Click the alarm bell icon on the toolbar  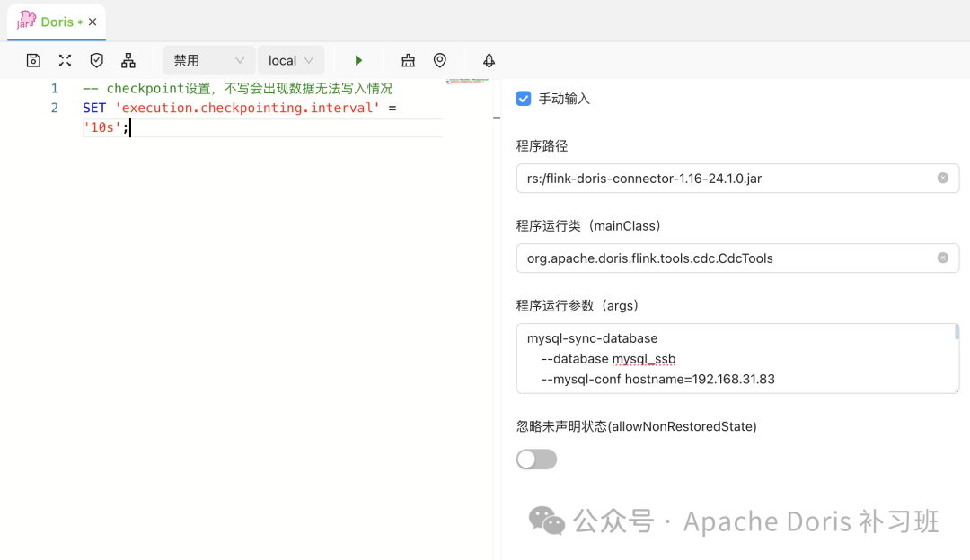pyautogui.click(x=489, y=60)
